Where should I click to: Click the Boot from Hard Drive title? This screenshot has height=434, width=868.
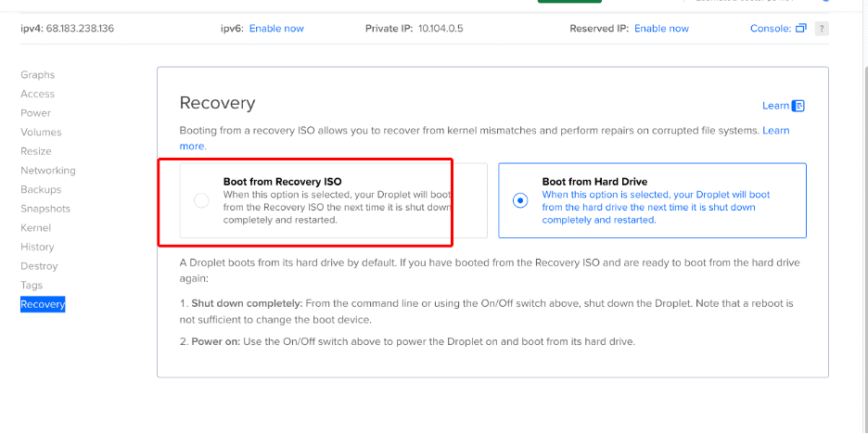coord(594,182)
